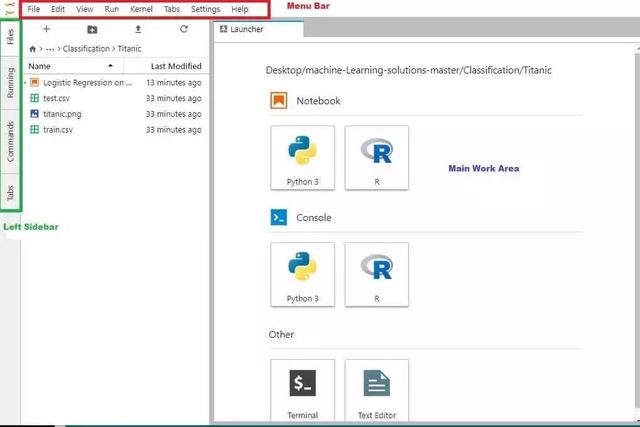Switch to the Commands sidebar tab

tap(10, 142)
